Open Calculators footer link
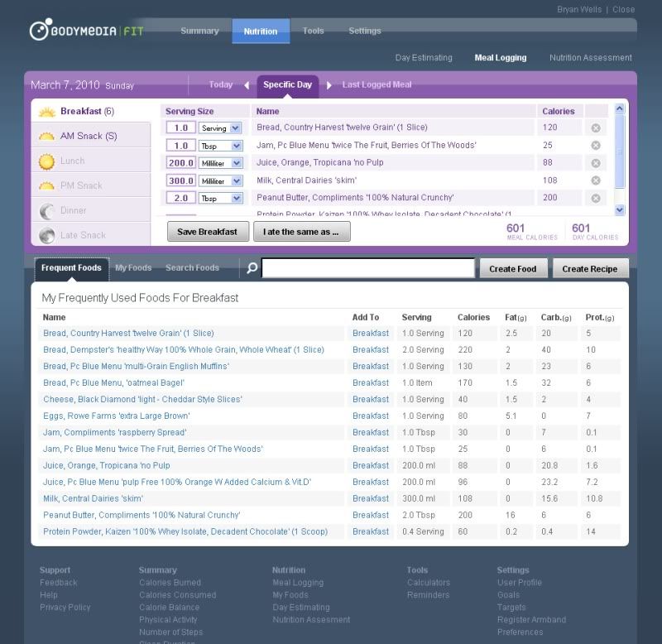Viewport: 662px width, 644px height. [x=429, y=583]
